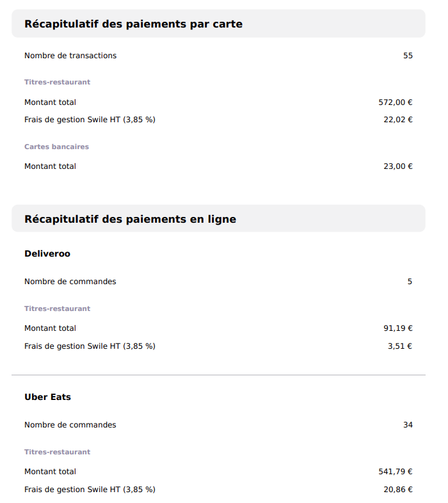Click the "Cartes bancaires" subheading
The width and height of the screenshot is (448, 503).
click(x=56, y=147)
